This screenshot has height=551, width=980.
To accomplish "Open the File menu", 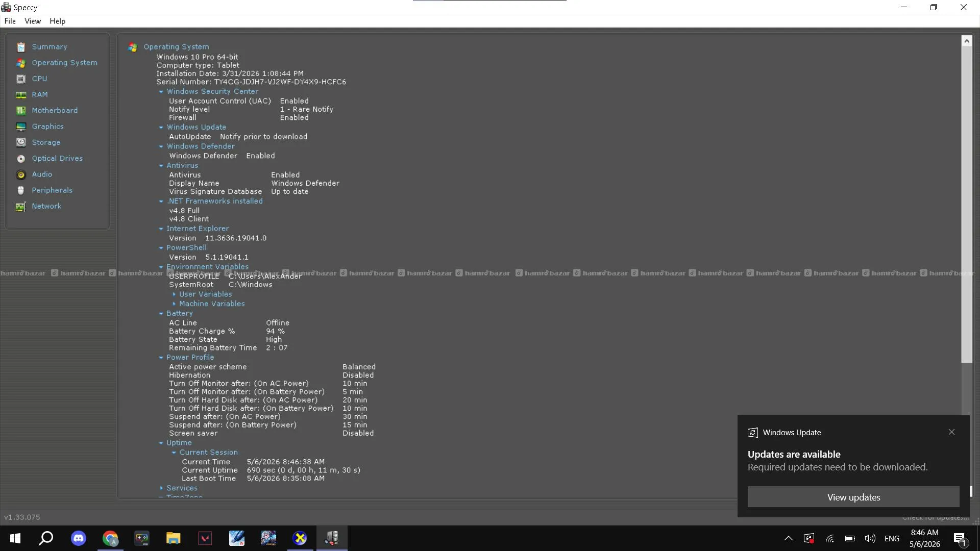I will [x=10, y=21].
